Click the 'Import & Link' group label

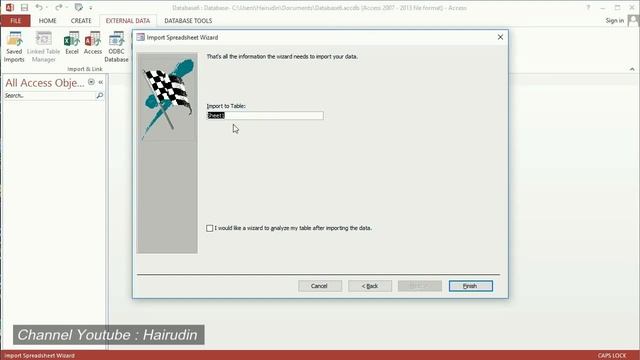pos(85,69)
